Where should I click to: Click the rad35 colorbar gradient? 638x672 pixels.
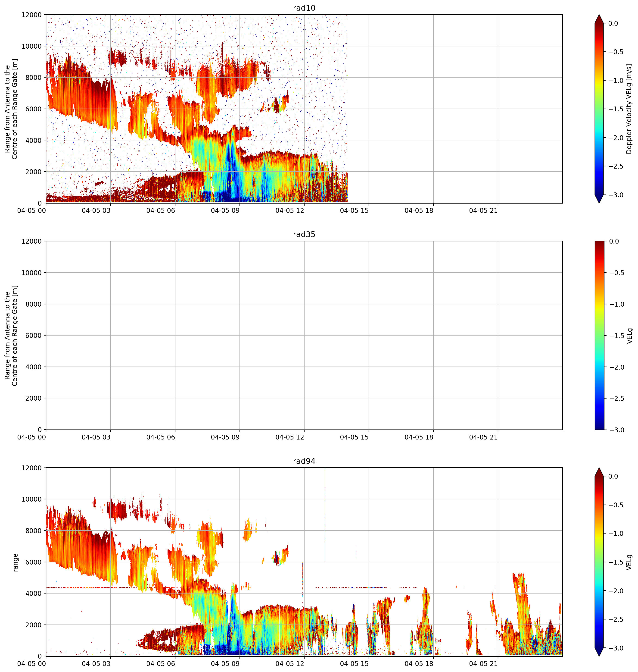point(600,336)
